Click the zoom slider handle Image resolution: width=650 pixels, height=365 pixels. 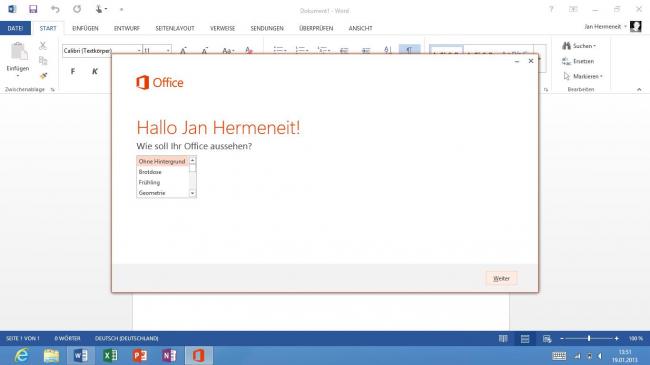[x=589, y=338]
